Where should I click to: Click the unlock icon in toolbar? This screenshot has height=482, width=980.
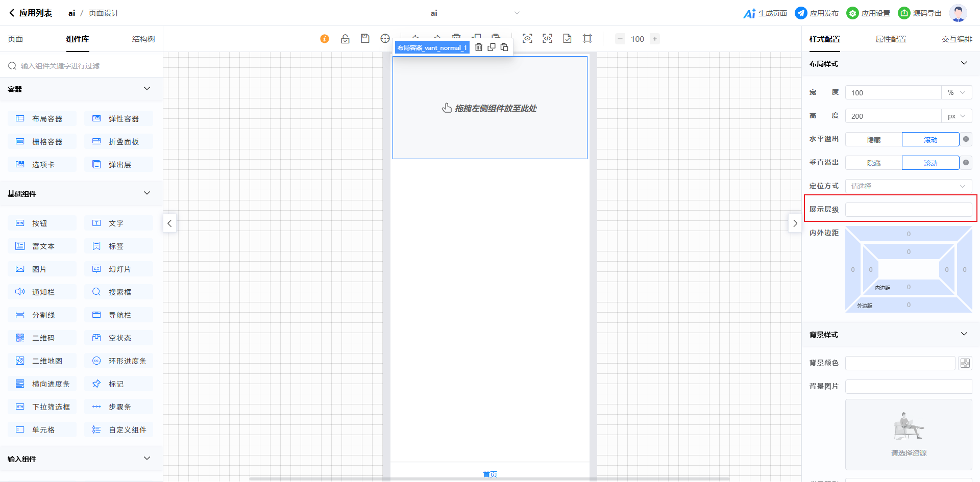pos(345,39)
